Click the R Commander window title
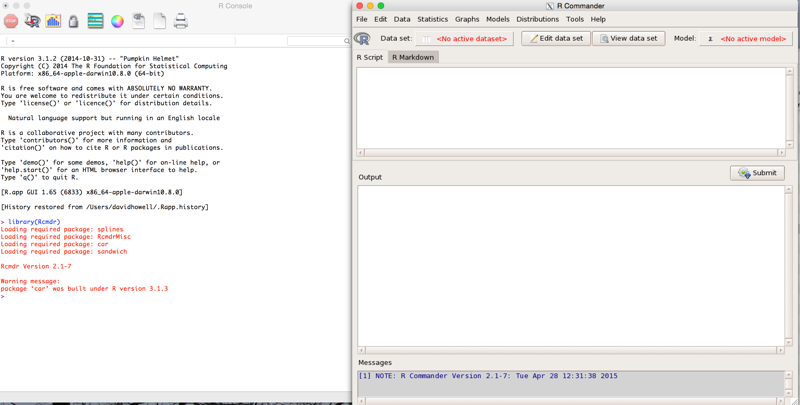Image resolution: width=800 pixels, height=405 pixels. [x=581, y=6]
